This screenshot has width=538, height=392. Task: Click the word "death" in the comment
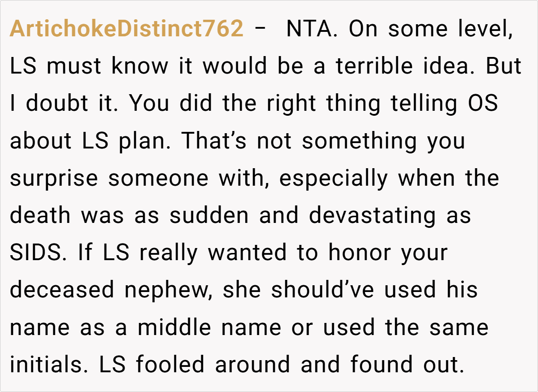pyautogui.click(x=40, y=215)
